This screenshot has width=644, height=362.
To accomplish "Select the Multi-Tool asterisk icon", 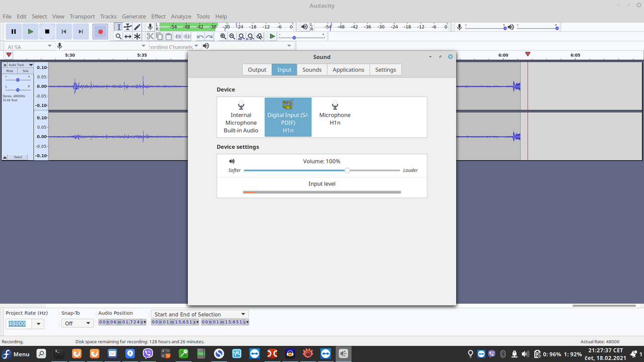I will (x=137, y=36).
